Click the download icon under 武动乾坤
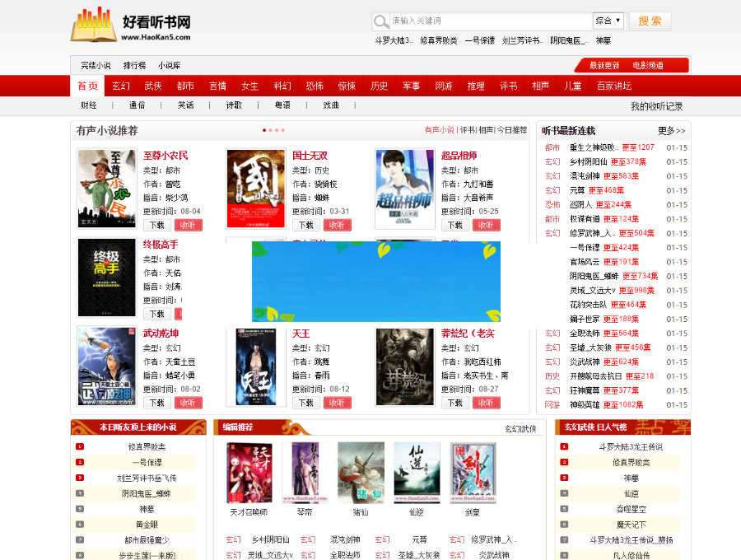Image resolution: width=741 pixels, height=560 pixels. pyautogui.click(x=157, y=403)
